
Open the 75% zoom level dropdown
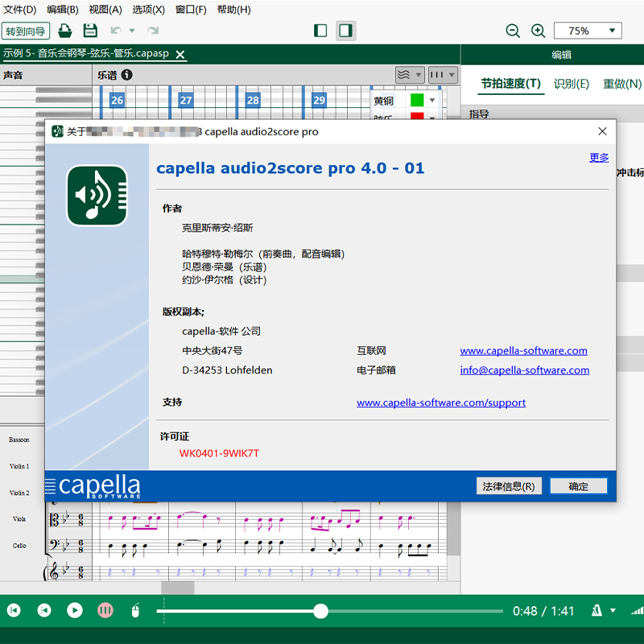(588, 31)
